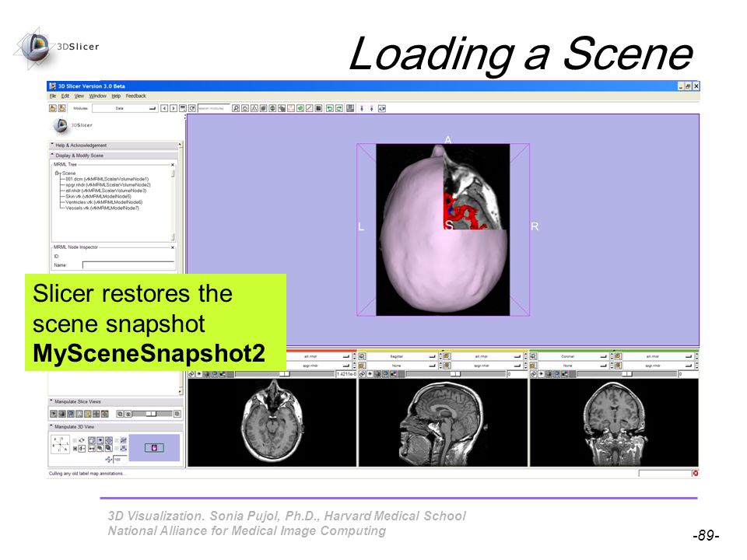Click the refresh module icon
This screenshot has height=560, width=747.
click(x=192, y=108)
